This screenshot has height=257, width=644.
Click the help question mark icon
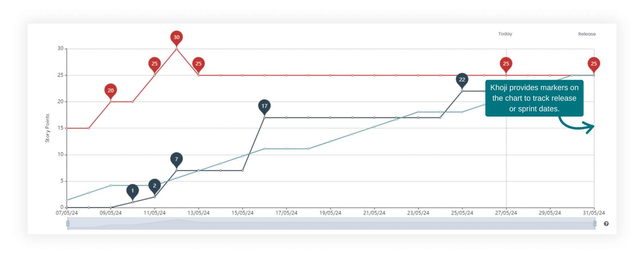pos(606,224)
